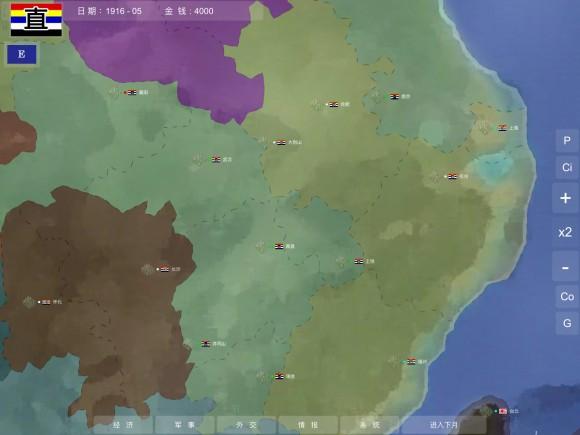Select the 赣州 city flag marker

click(x=279, y=376)
